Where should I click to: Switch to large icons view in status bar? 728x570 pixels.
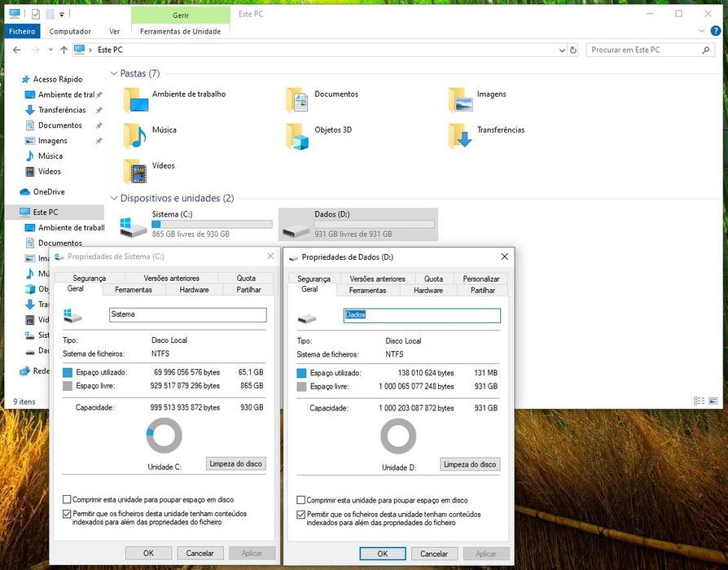713,401
